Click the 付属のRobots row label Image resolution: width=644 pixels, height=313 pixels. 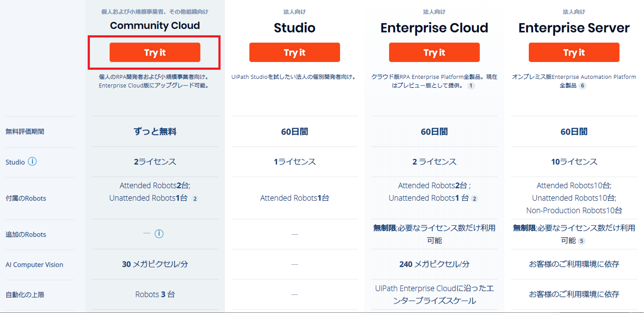pyautogui.click(x=26, y=198)
